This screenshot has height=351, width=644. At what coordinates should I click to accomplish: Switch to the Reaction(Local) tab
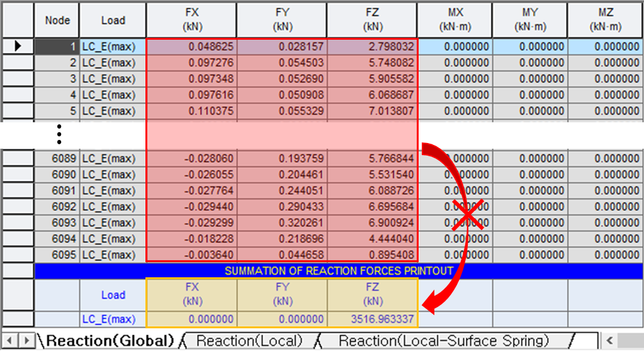coord(249,341)
